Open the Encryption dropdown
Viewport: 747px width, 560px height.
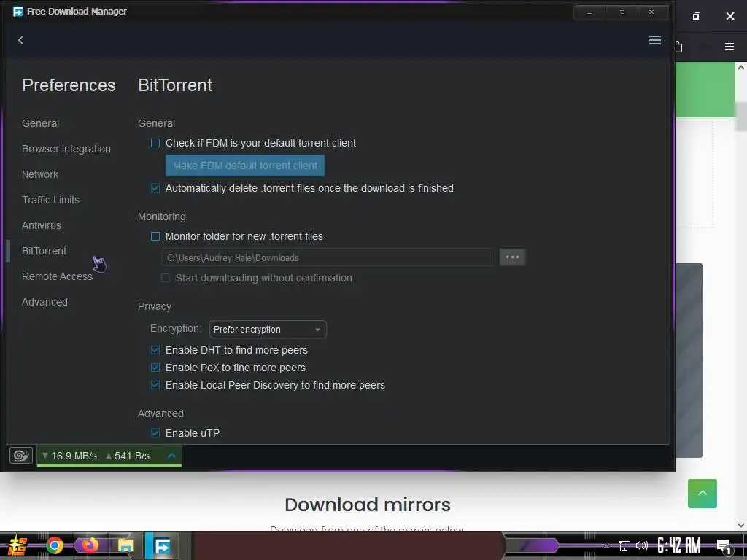[x=268, y=329]
